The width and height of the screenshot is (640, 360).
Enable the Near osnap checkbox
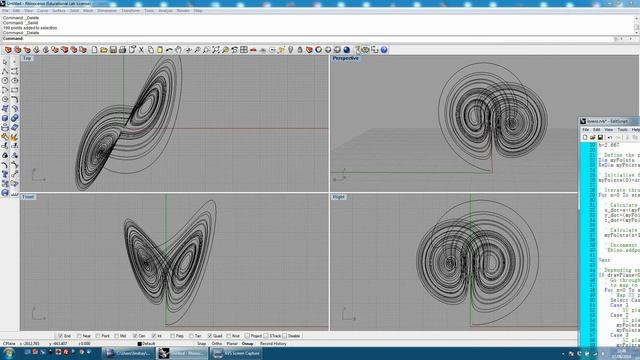click(79, 336)
